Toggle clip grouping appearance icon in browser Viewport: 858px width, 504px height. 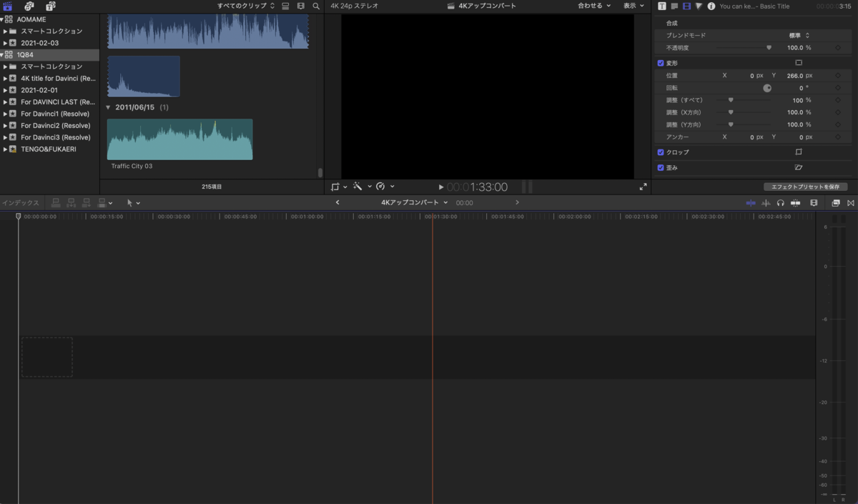[x=285, y=6]
